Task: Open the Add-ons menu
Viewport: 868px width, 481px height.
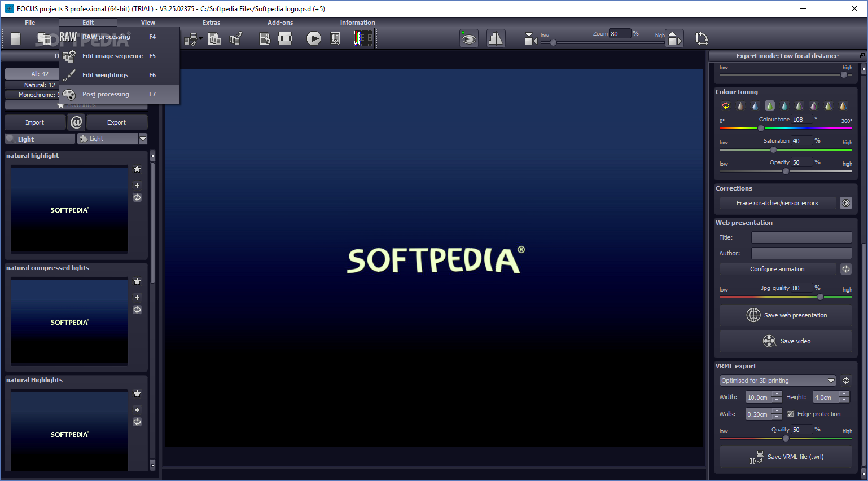Action: 280,23
